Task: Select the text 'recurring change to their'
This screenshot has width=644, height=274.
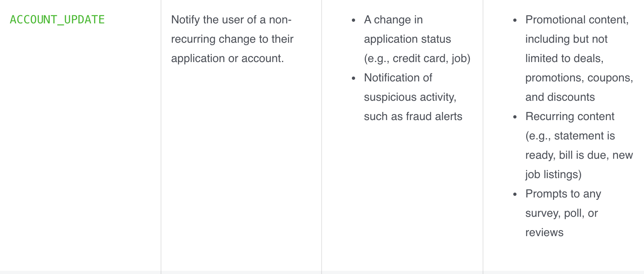Action: tap(232, 39)
